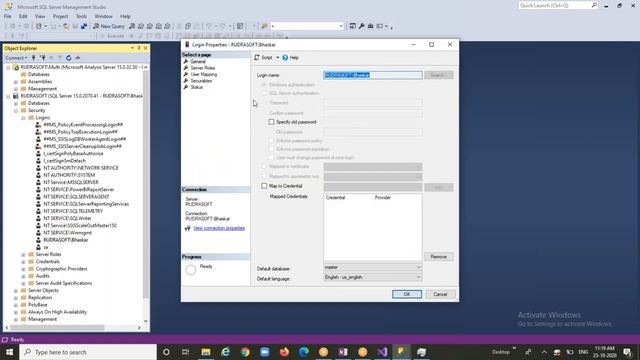Click the RUDRASOFT\Bhaskar login user icon
The width and height of the screenshot is (640, 360).
(x=38, y=240)
